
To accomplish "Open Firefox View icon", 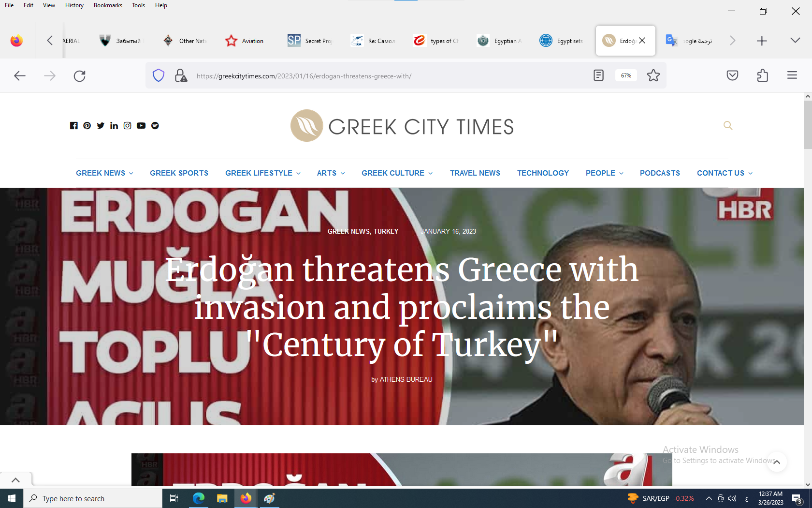I will point(16,41).
